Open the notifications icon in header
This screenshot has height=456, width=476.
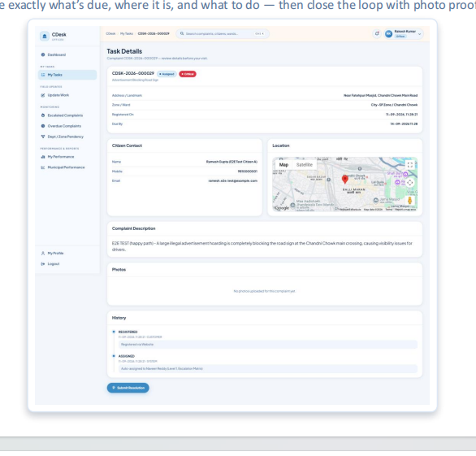coord(377,33)
